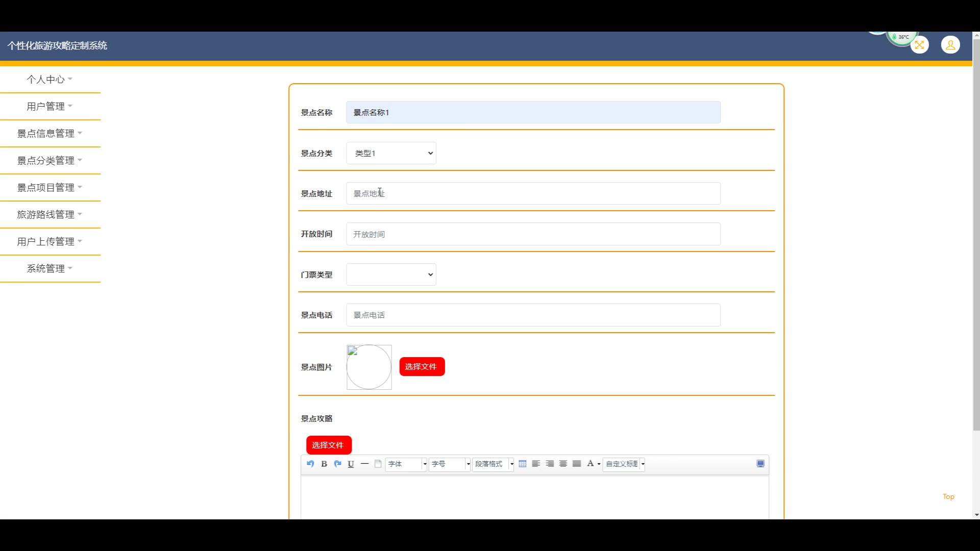Toggle underline formatting in editor
The height and width of the screenshot is (551, 980).
(x=351, y=464)
